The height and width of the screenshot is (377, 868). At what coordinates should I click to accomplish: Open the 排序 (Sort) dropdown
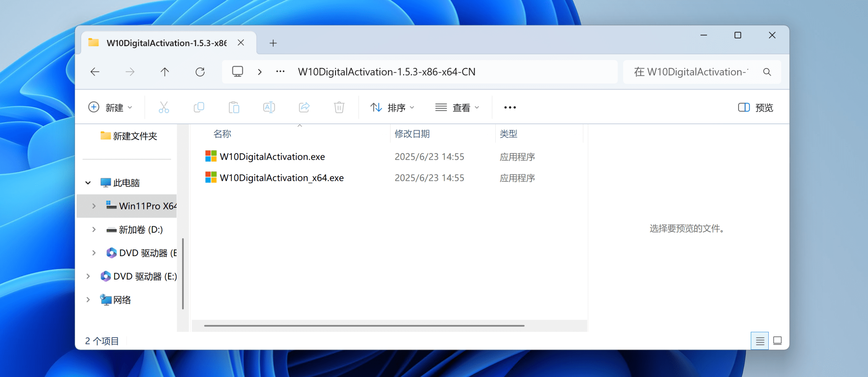pos(392,108)
